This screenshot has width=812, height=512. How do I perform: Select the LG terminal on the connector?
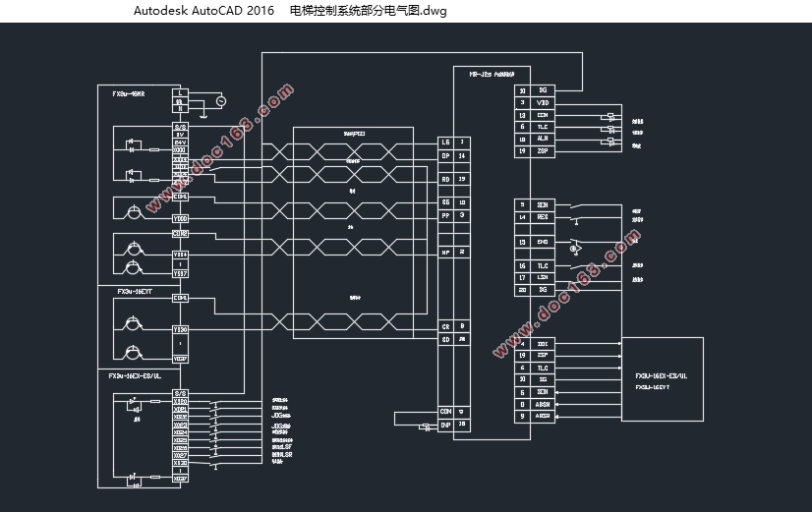(x=446, y=142)
